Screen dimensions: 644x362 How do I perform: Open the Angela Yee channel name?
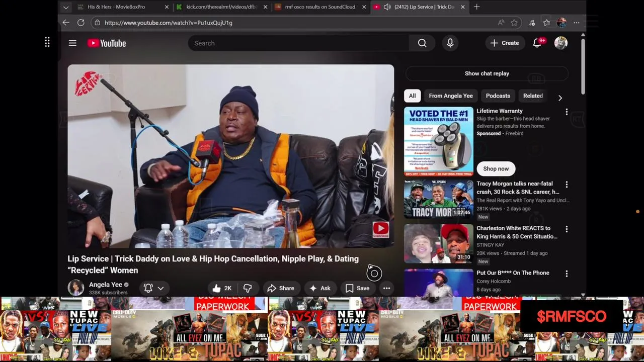[x=106, y=285]
